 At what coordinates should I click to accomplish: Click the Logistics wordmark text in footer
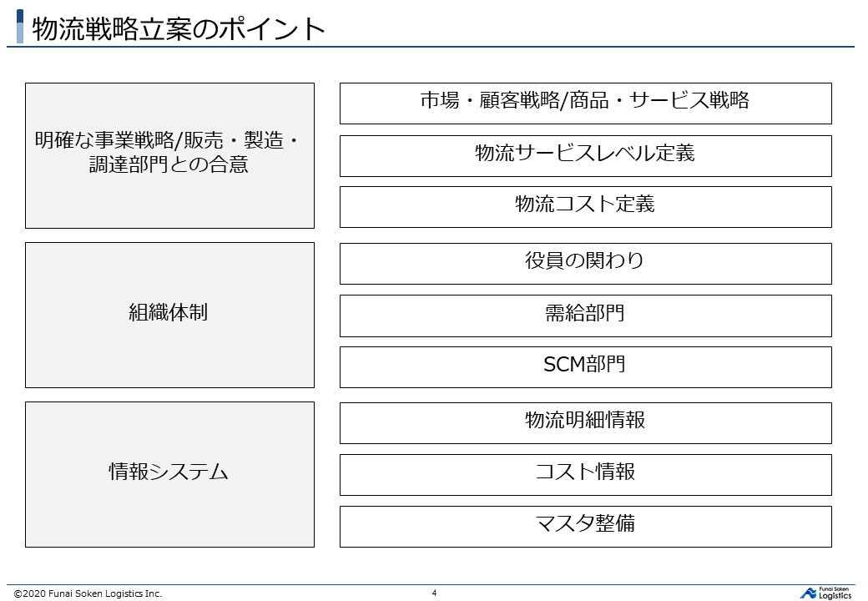click(835, 595)
